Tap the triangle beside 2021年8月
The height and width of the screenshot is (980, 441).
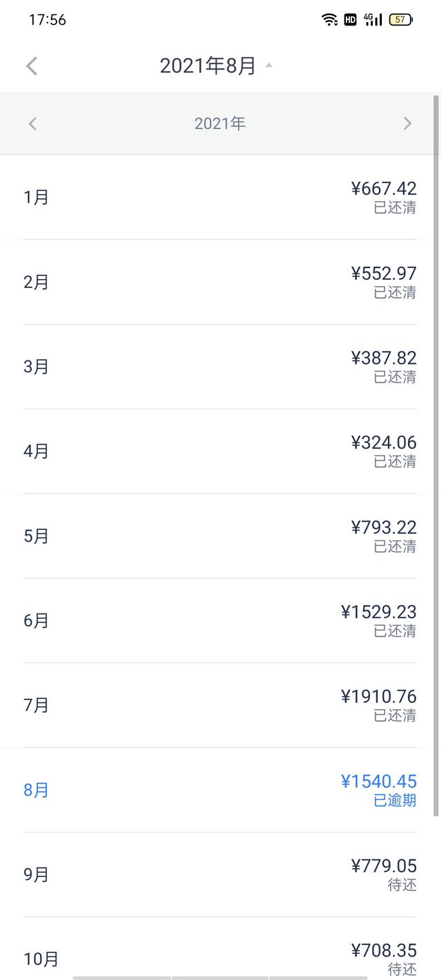click(269, 65)
